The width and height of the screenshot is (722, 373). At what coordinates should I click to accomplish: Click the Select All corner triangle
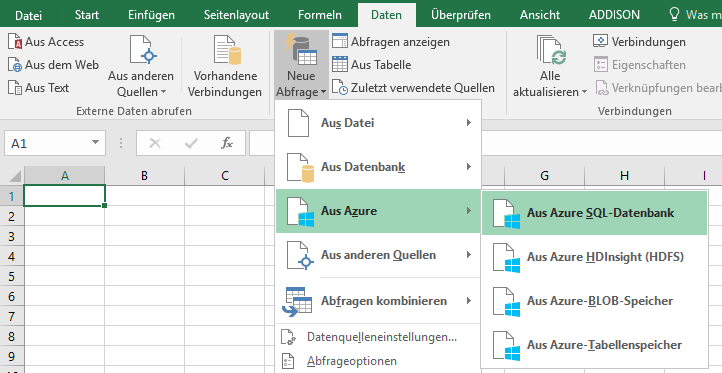pyautogui.click(x=15, y=175)
